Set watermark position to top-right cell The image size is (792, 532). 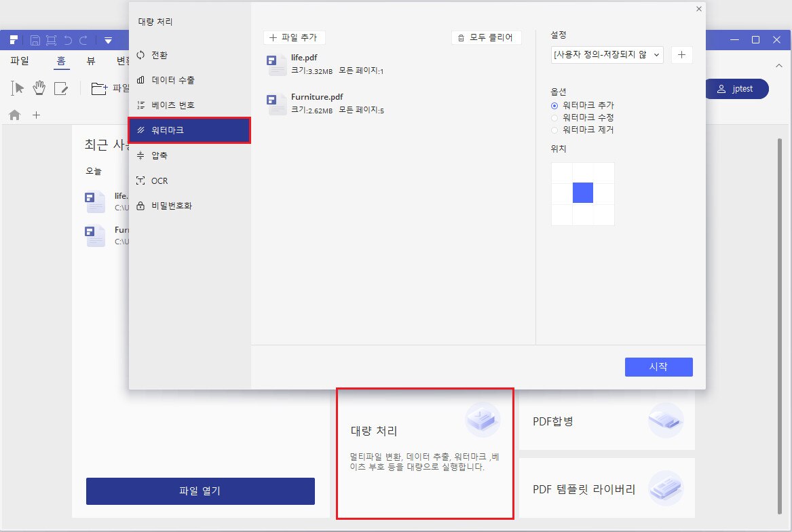pyautogui.click(x=603, y=173)
